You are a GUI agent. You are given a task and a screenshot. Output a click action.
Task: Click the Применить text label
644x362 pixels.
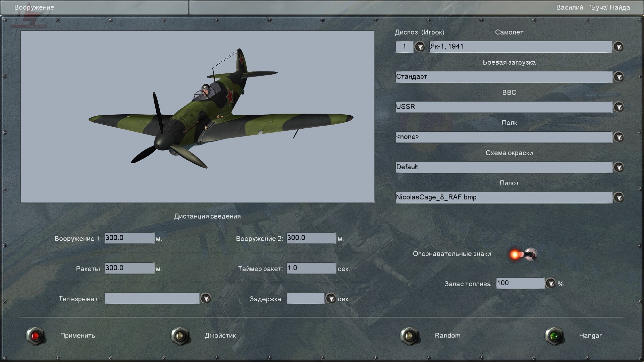[x=77, y=336]
